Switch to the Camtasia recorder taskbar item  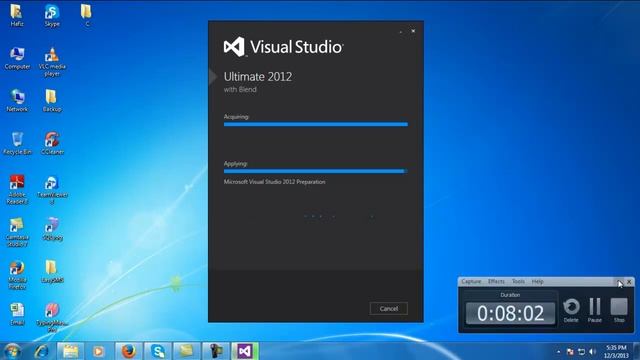click(x=216, y=351)
